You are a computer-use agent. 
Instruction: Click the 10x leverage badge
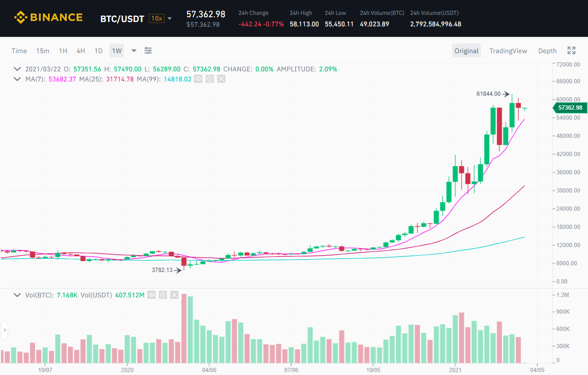coord(156,19)
